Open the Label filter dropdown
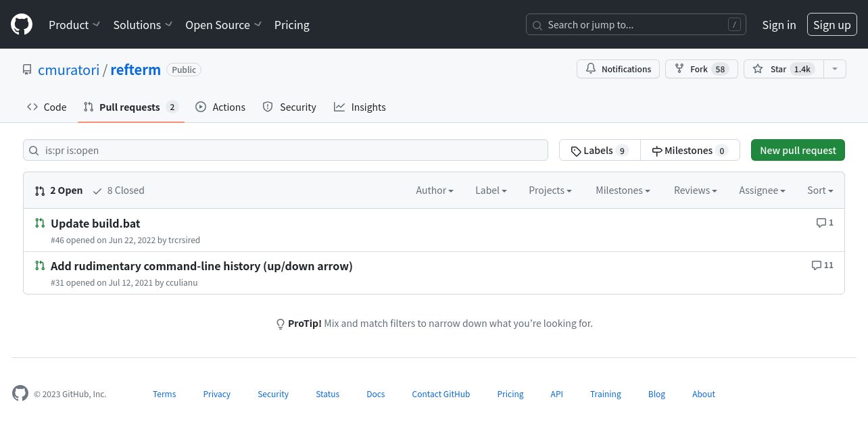868x435 pixels. coord(491,190)
